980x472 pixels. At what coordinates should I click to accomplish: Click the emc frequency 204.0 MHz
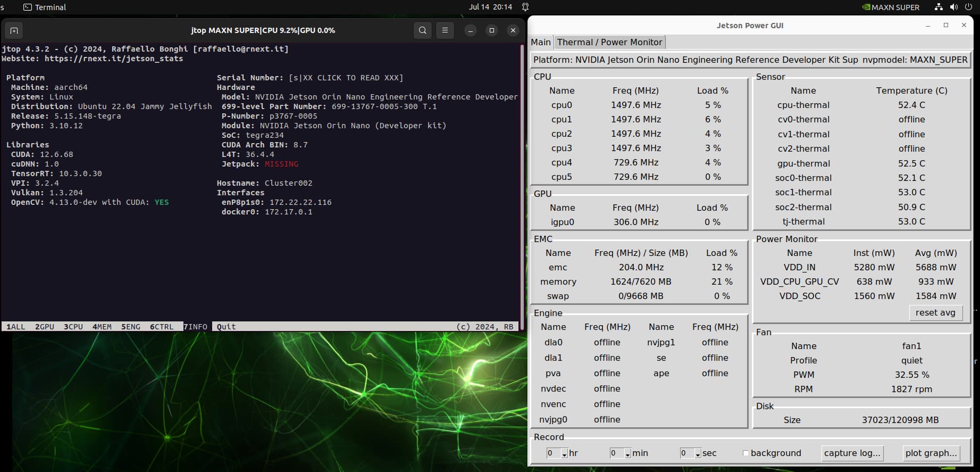(x=641, y=267)
